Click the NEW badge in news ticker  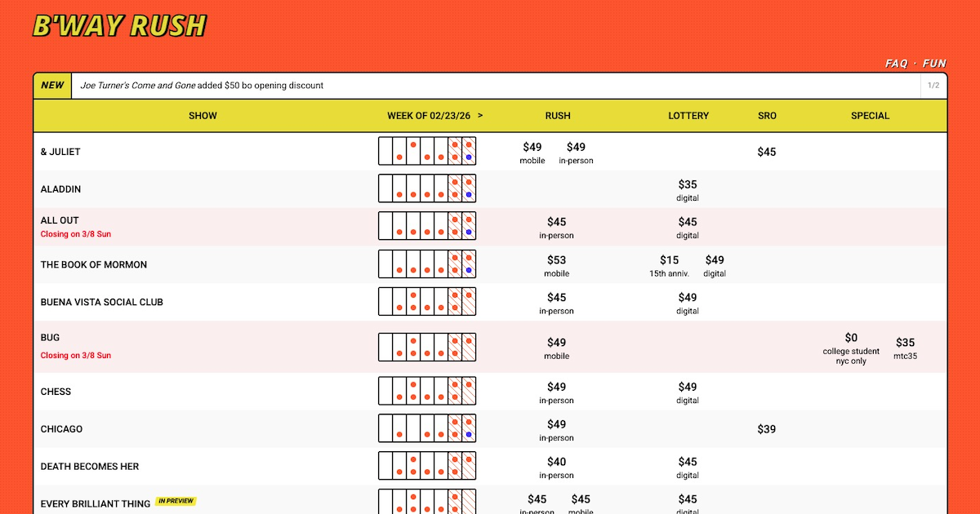tap(52, 85)
